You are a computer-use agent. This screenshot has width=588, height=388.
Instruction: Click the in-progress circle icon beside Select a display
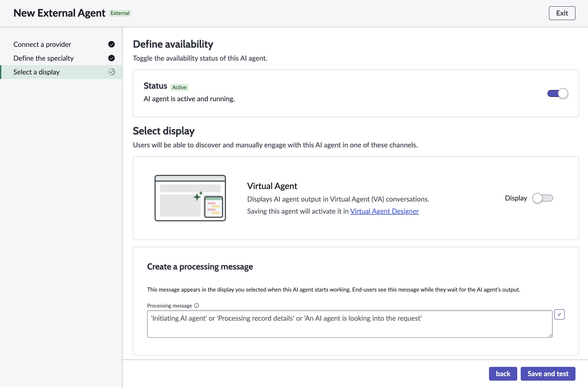(112, 72)
